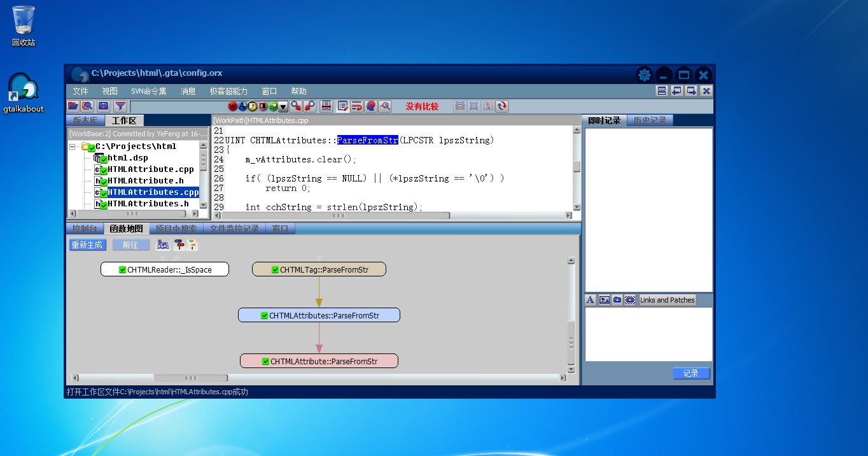Click the red circle icon after the yellow one
Screen dimensions: 868x456
(x=263, y=106)
